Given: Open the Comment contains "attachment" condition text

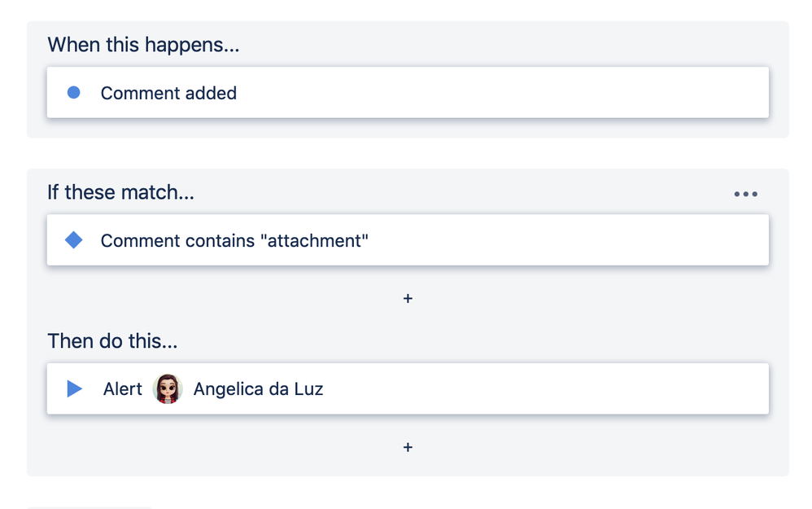Looking at the screenshot, I should [234, 240].
